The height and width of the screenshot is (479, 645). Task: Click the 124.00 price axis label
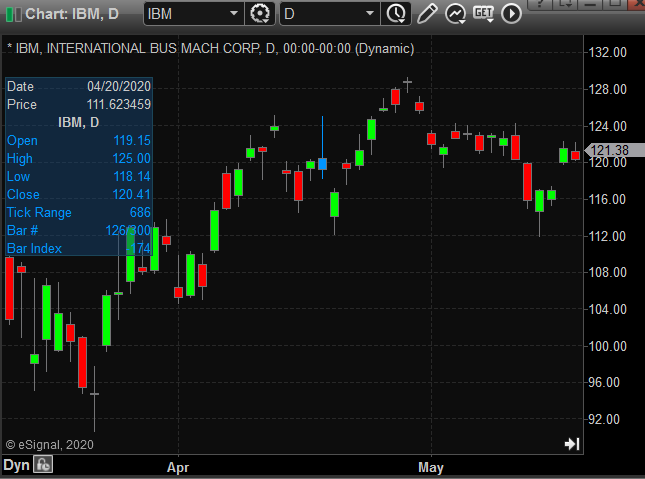pyautogui.click(x=608, y=126)
